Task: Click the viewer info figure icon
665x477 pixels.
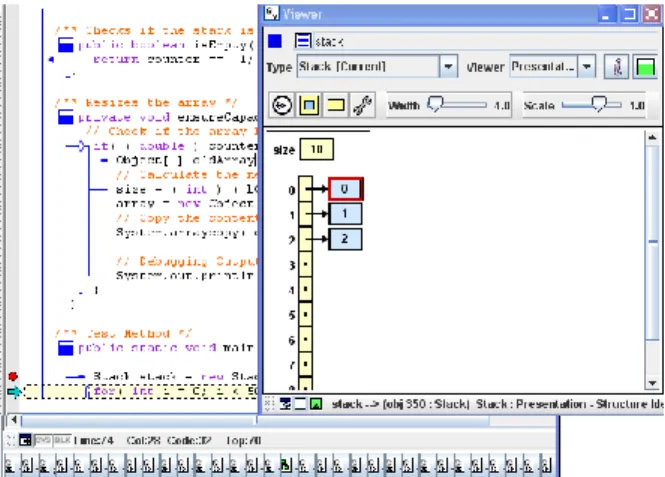Action: point(617,67)
